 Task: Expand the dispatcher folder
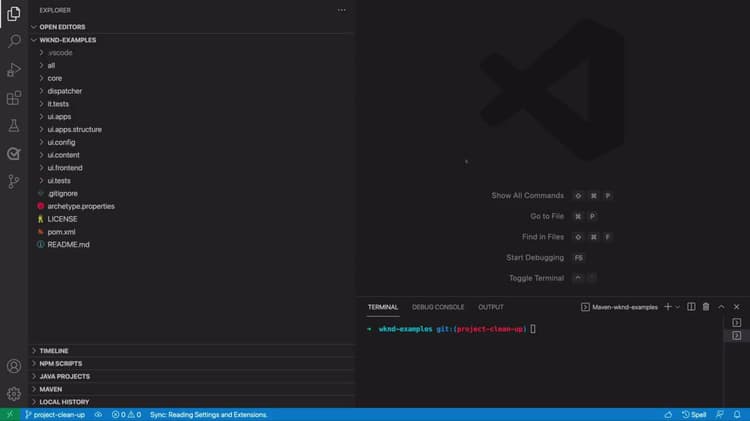tap(191, 91)
